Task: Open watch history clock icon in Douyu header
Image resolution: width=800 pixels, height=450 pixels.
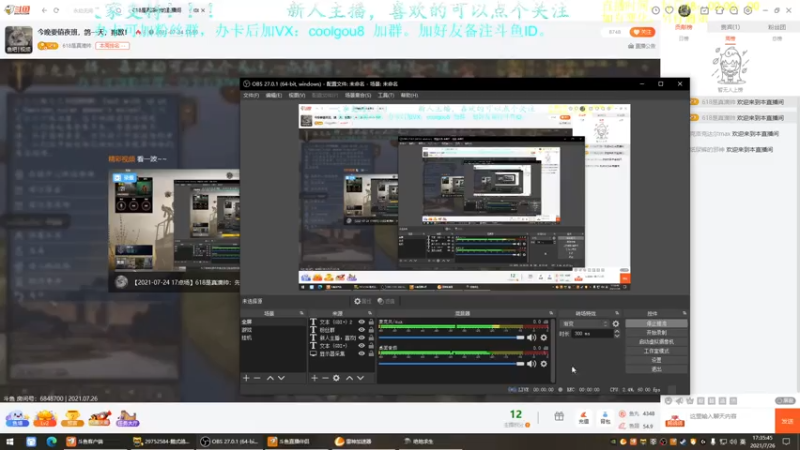Action: click(656, 10)
